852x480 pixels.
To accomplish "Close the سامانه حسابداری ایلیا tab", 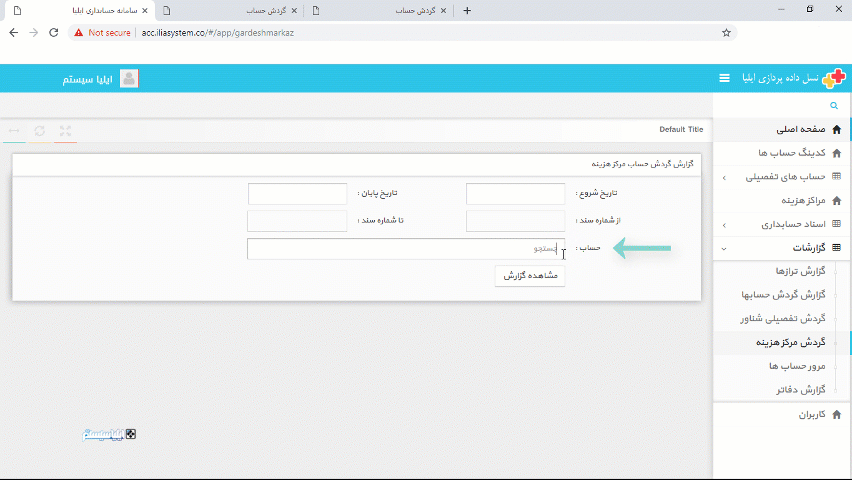I will point(145,10).
